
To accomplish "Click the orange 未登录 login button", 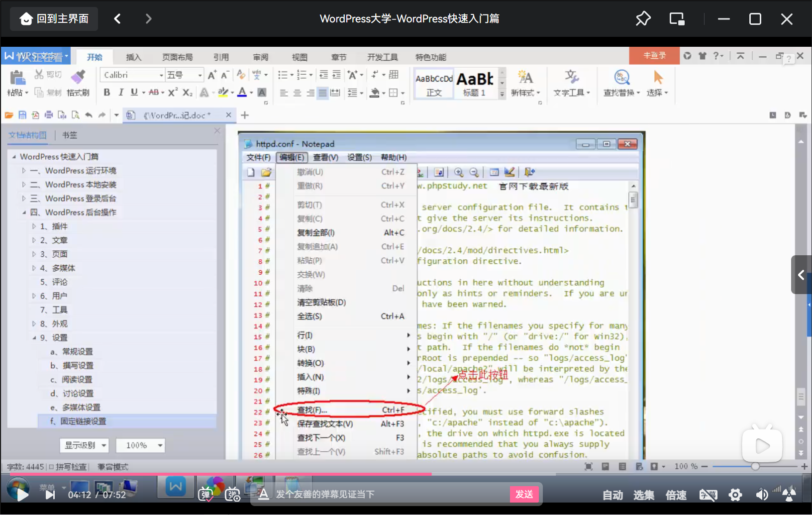I will pos(654,56).
